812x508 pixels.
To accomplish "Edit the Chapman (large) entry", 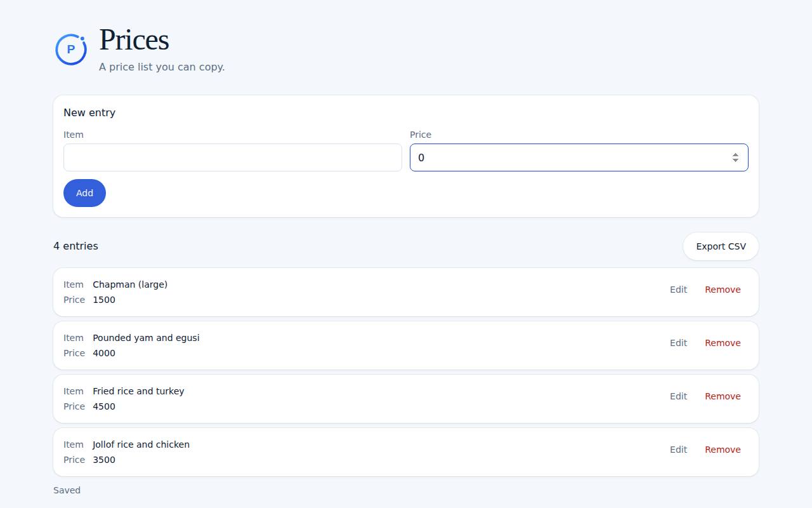I will (678, 290).
